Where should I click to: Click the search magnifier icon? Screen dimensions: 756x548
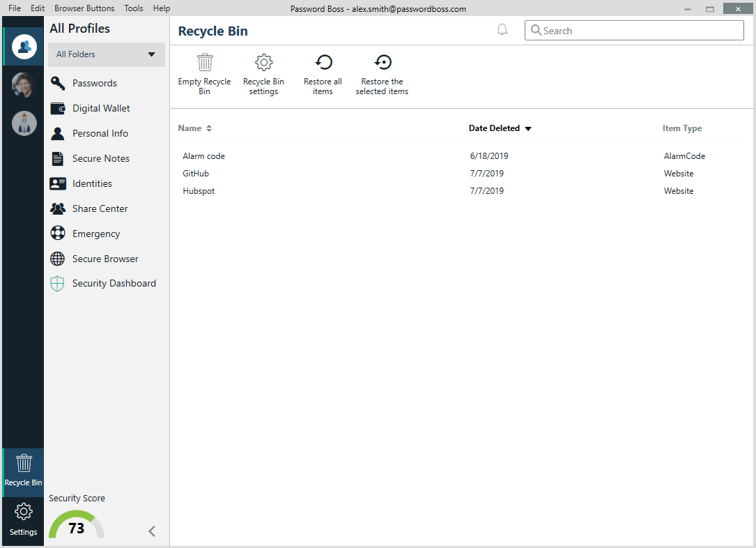(x=536, y=31)
